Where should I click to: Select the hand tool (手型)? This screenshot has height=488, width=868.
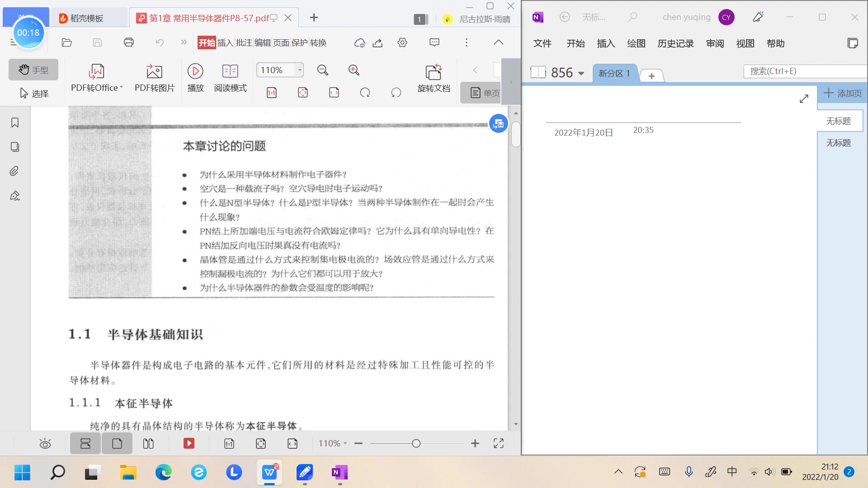point(33,70)
